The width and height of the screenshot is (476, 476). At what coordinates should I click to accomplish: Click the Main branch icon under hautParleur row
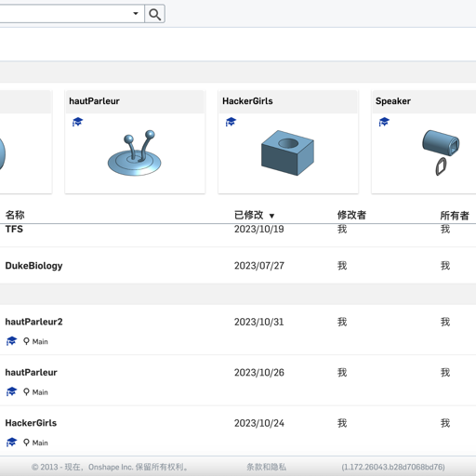click(26, 391)
